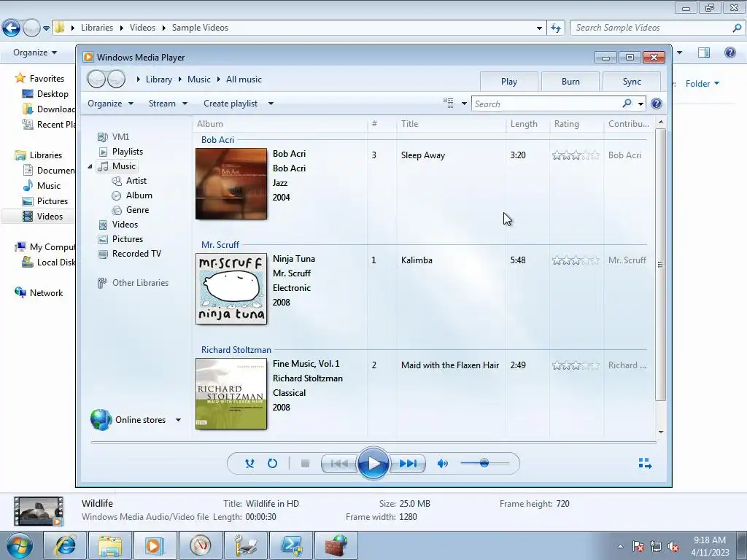Click the Stop playback button
Viewport: 747px width, 560px height.
(x=306, y=463)
